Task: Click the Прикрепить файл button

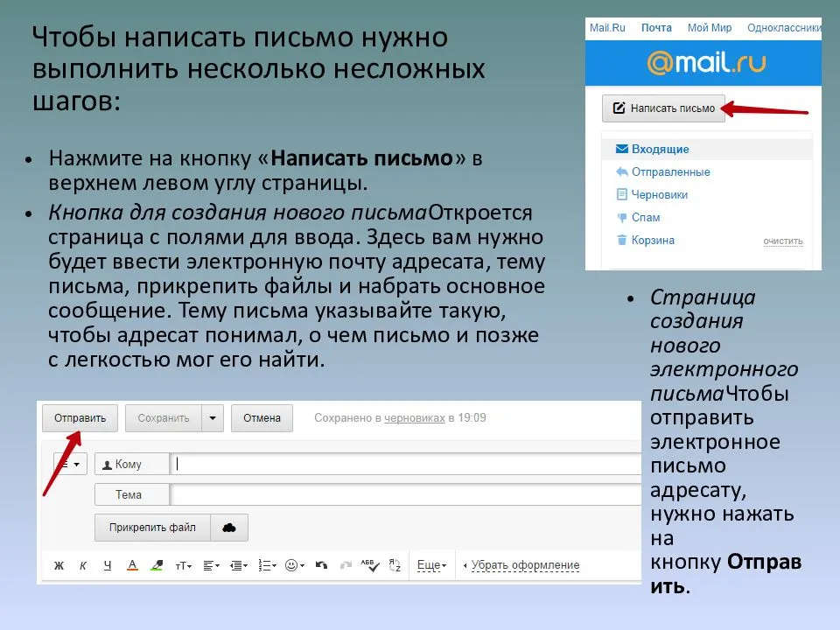Action: click(x=152, y=528)
